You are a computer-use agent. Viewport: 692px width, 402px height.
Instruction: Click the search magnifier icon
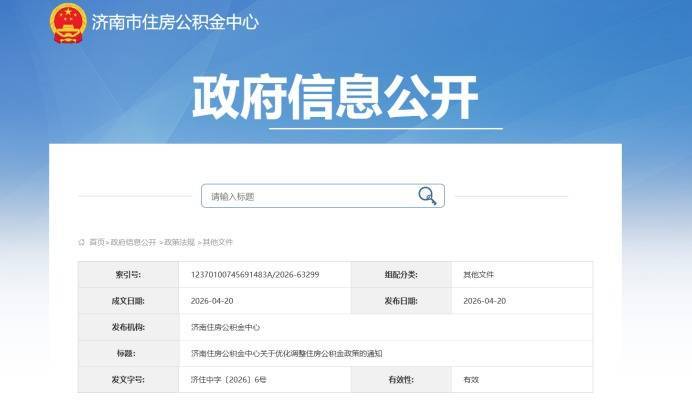pos(427,196)
